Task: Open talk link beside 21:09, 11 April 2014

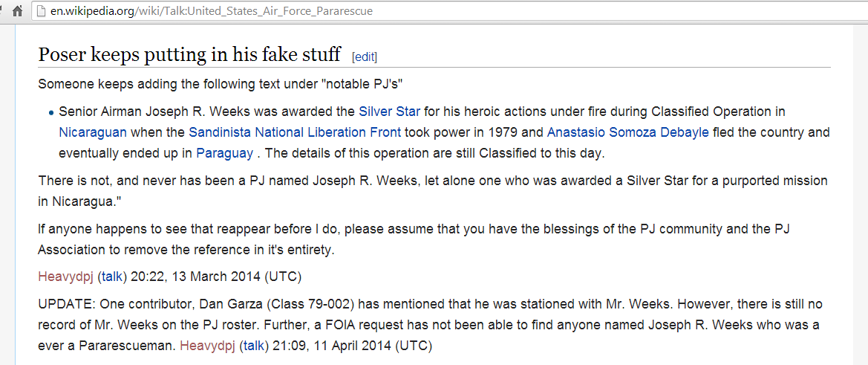Action: pyautogui.click(x=254, y=346)
